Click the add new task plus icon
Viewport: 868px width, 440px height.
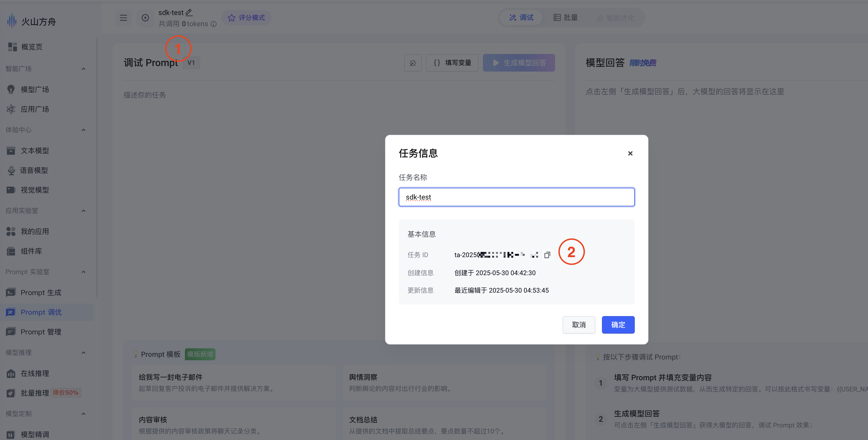coord(145,18)
